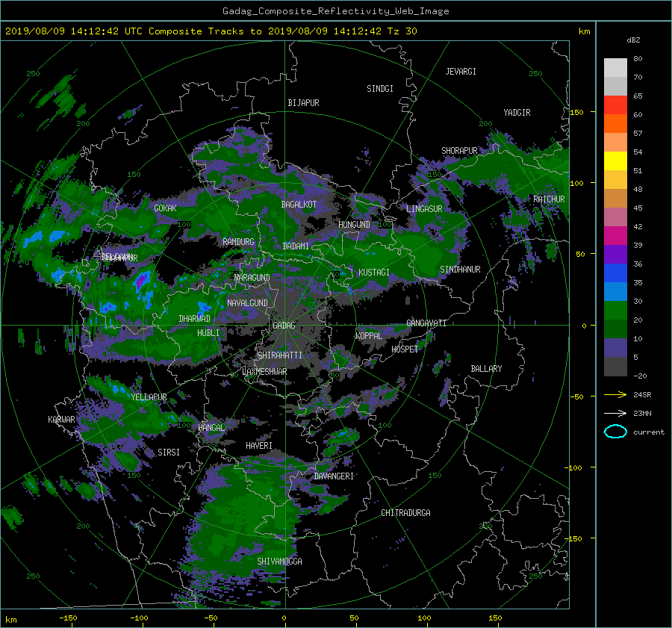Click the 2019/08/09 14:12:42 UTC timestamp line

pyautogui.click(x=211, y=31)
